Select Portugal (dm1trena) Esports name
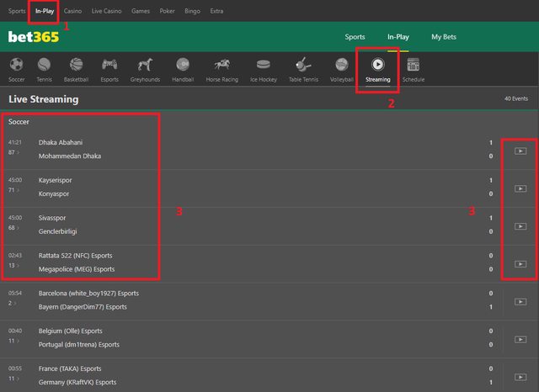Image resolution: width=539 pixels, height=392 pixels. tap(79, 345)
